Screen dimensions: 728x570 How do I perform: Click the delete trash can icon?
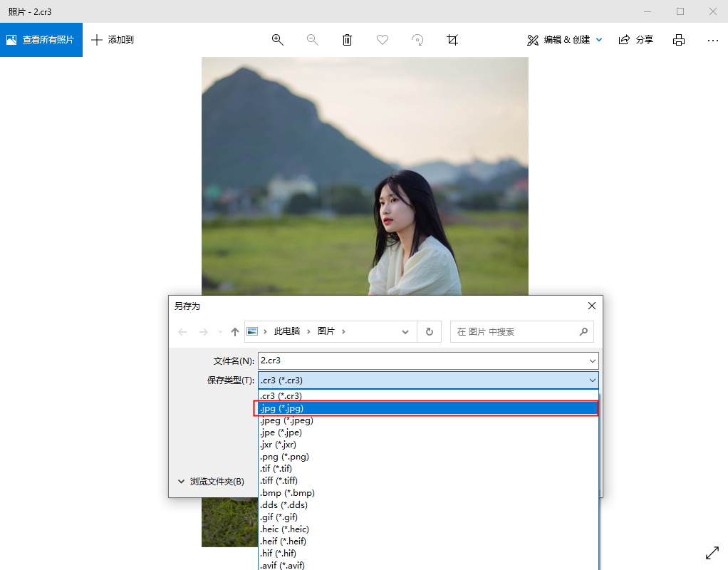(x=347, y=40)
